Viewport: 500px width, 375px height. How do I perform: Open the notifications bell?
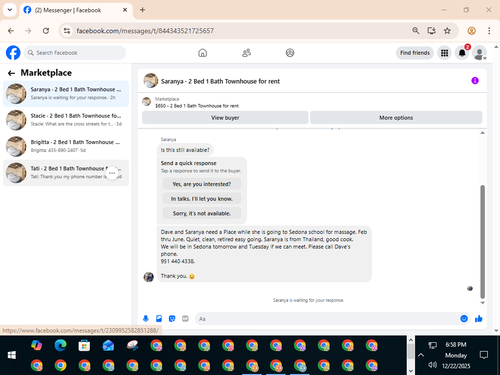[462, 53]
